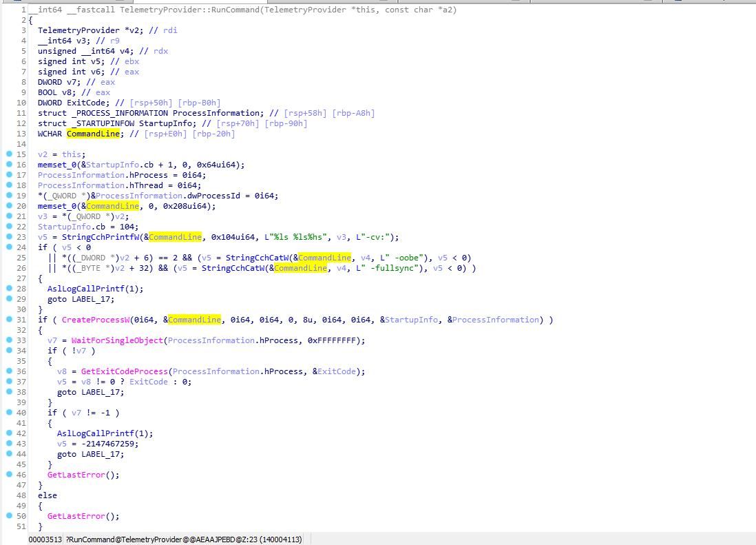Click the else keyword on line 48

coord(48,496)
